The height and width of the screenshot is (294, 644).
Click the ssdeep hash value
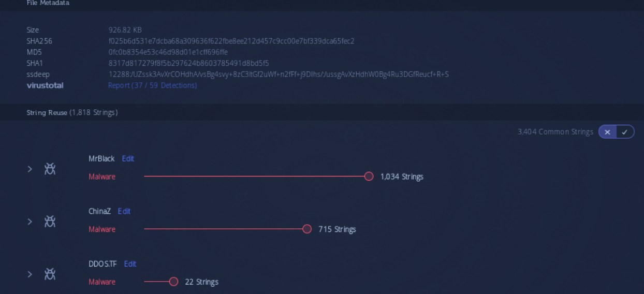coord(278,74)
